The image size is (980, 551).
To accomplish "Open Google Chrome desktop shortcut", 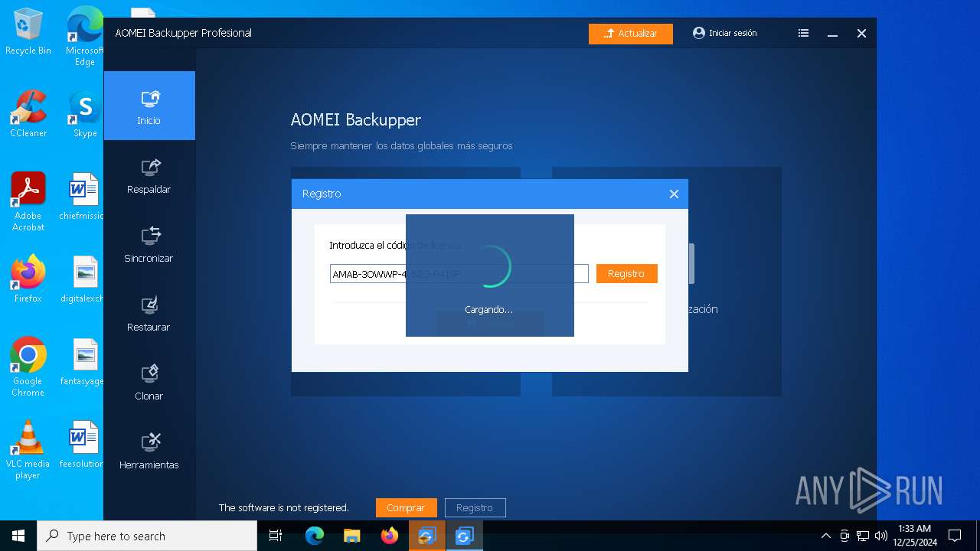I will click(x=28, y=367).
